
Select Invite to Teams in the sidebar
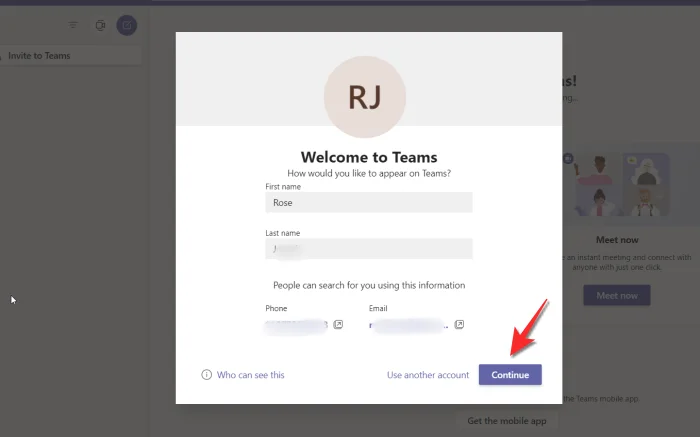tap(71, 56)
